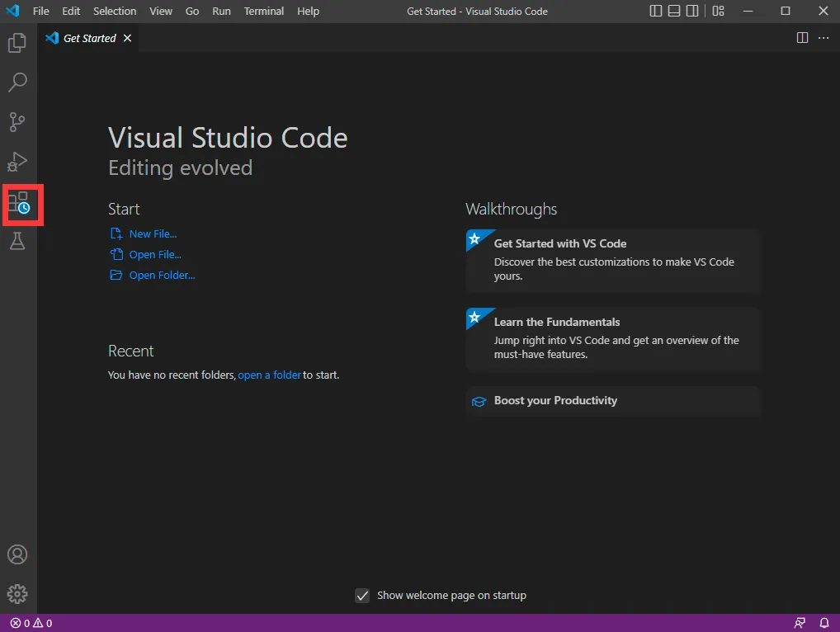This screenshot has width=840, height=632.
Task: Open the Source Control view icon
Action: click(x=17, y=122)
